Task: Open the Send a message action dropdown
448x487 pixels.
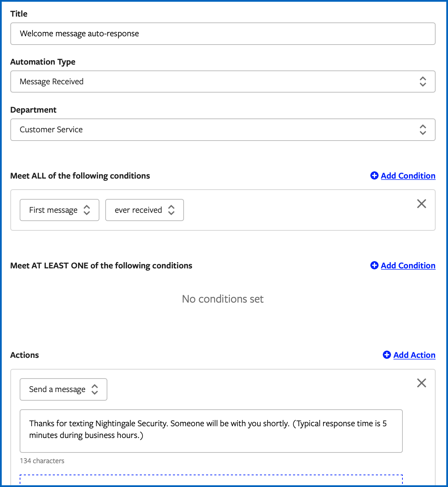Action: tap(64, 389)
